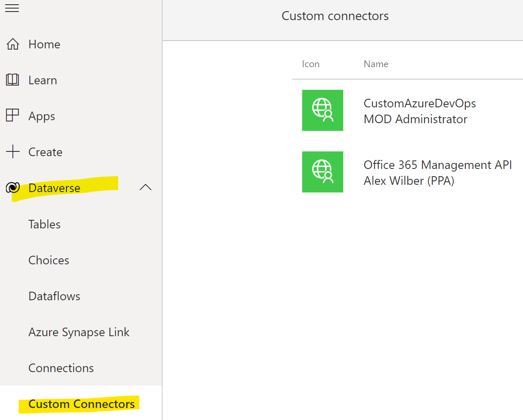This screenshot has width=523, height=420.
Task: Open the Connections page
Action: click(x=61, y=367)
